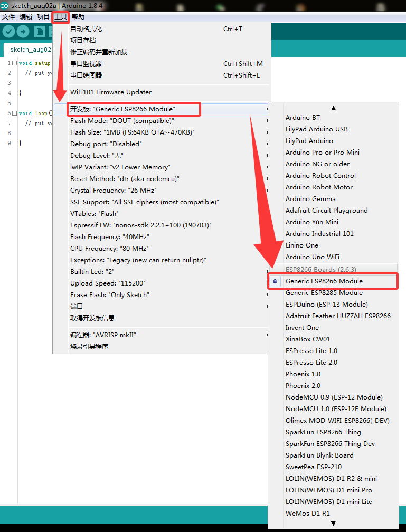
Task: Open the 文件 menu
Action: 8,17
